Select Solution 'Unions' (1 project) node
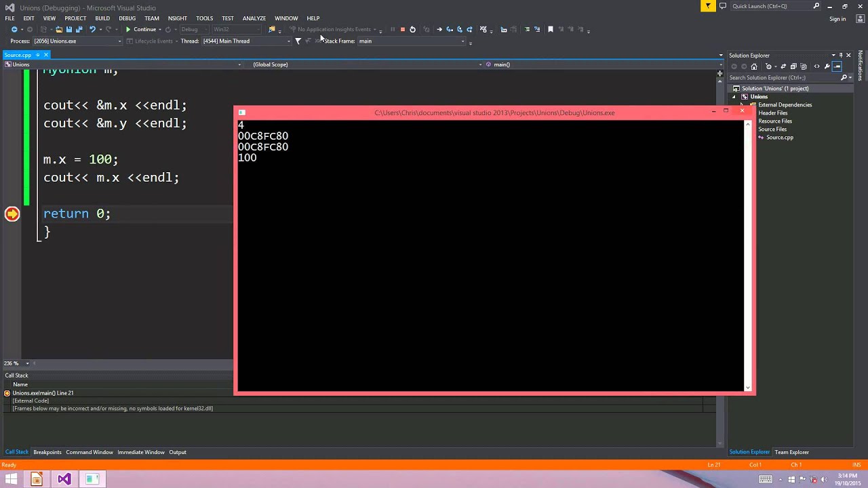The height and width of the screenshot is (488, 868). [x=774, y=89]
